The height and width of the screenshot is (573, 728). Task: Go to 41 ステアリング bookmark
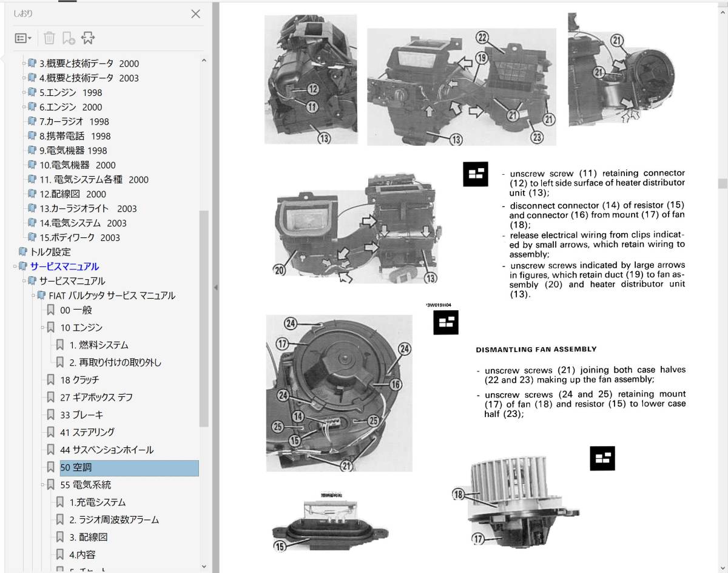point(87,432)
